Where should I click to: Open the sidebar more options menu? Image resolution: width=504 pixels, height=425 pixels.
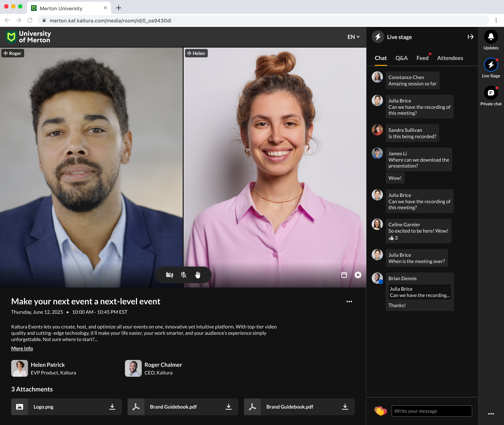tap(491, 414)
